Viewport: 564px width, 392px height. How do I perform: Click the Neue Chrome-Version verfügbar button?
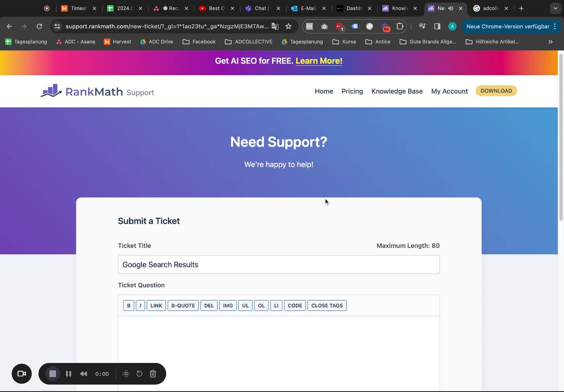tap(507, 26)
